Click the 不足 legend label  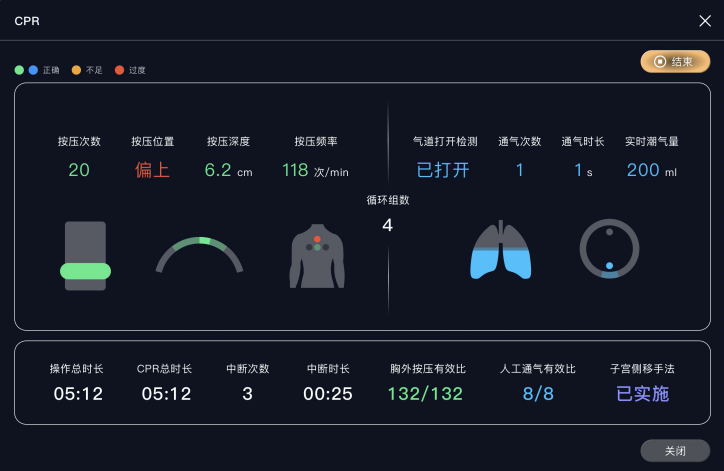click(94, 70)
